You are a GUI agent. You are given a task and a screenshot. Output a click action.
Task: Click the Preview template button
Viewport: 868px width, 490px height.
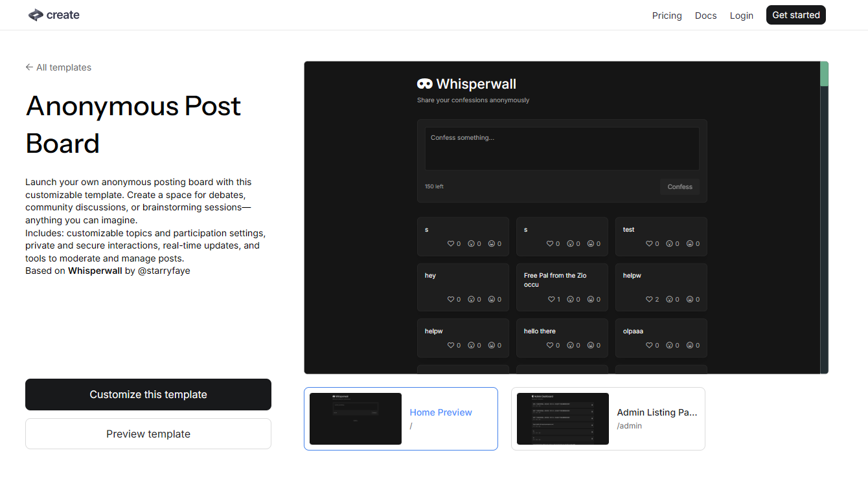click(148, 434)
